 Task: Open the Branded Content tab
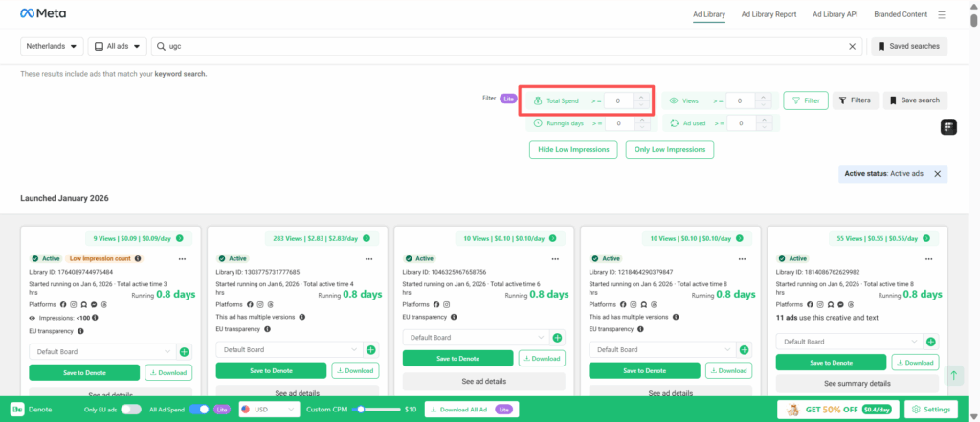tap(901, 14)
